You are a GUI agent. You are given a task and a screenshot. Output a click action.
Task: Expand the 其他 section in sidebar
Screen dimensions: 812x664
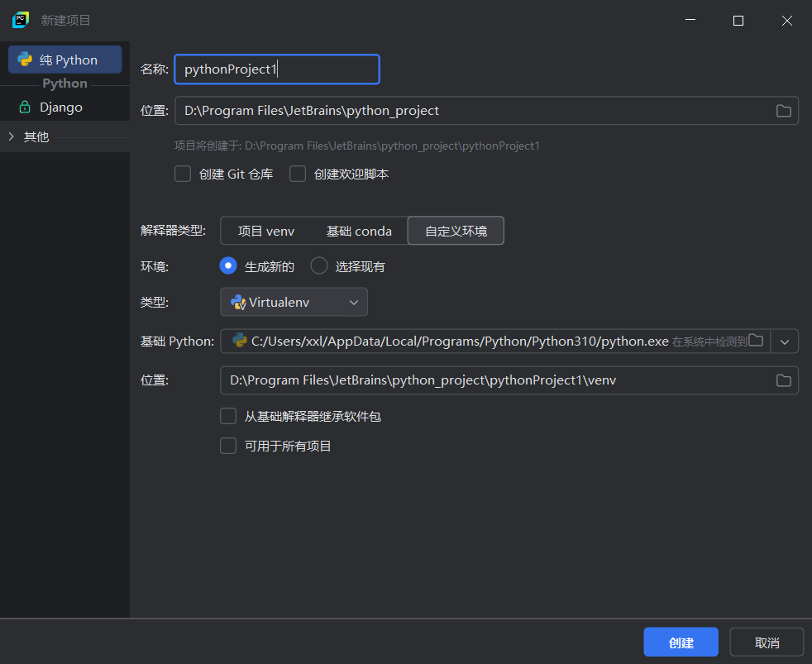12,136
